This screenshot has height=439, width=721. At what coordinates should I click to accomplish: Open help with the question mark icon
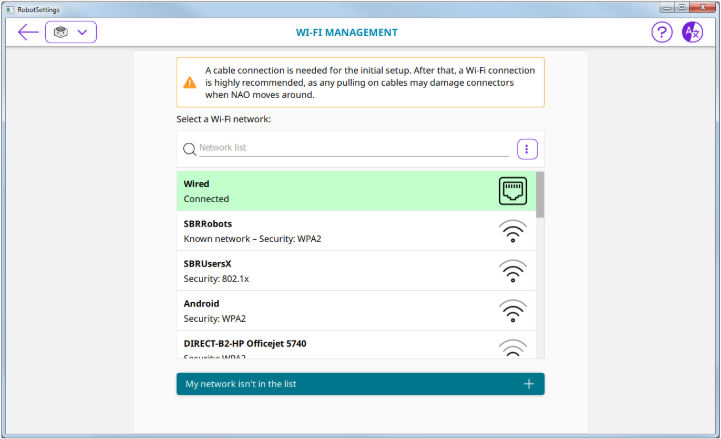point(662,32)
